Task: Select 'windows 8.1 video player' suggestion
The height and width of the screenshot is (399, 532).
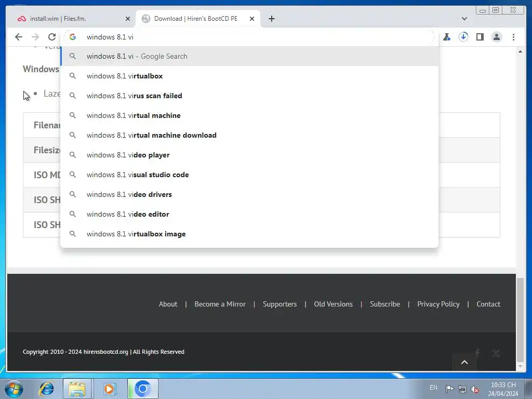Action: (x=249, y=155)
